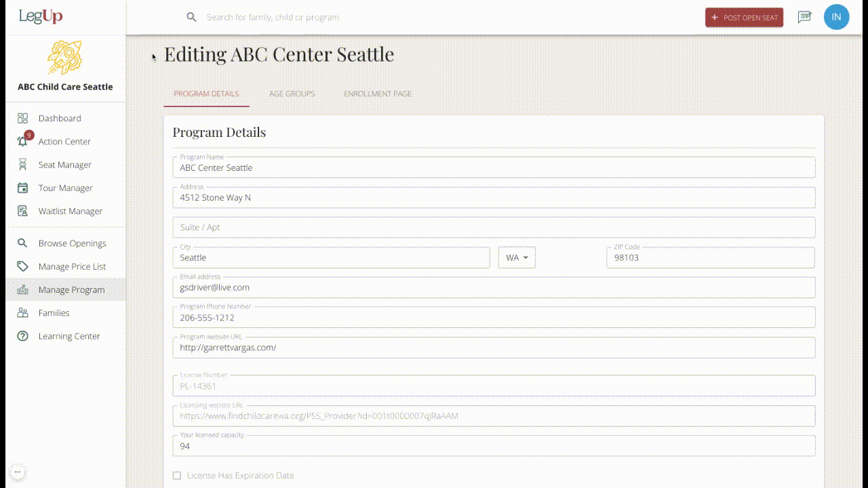Switch to Age Groups tab

pyautogui.click(x=292, y=94)
